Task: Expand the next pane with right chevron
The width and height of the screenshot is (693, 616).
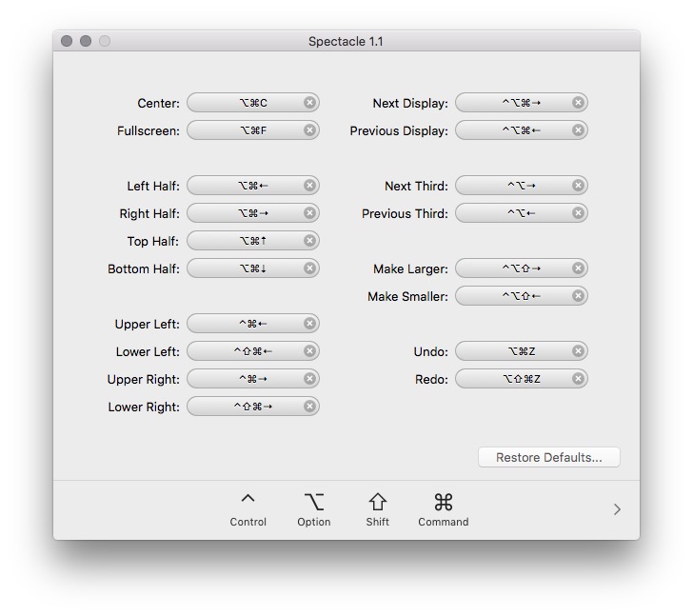Action: [x=617, y=509]
